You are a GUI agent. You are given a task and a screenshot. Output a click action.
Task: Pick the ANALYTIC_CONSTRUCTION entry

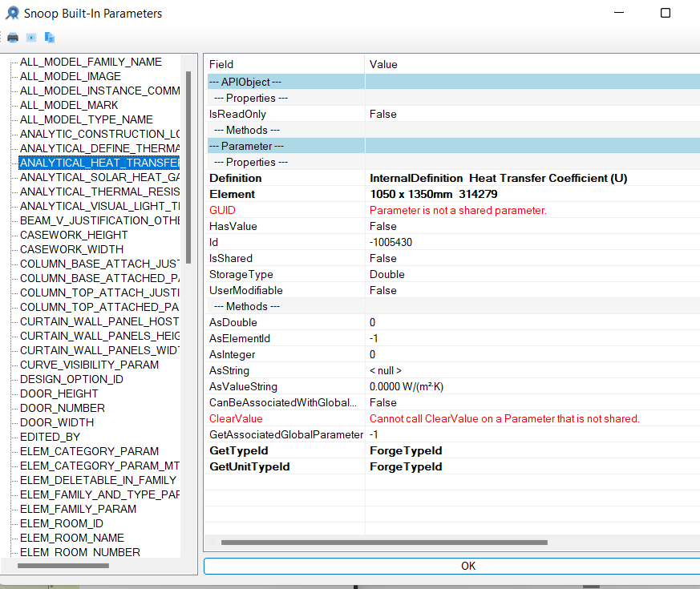point(99,134)
